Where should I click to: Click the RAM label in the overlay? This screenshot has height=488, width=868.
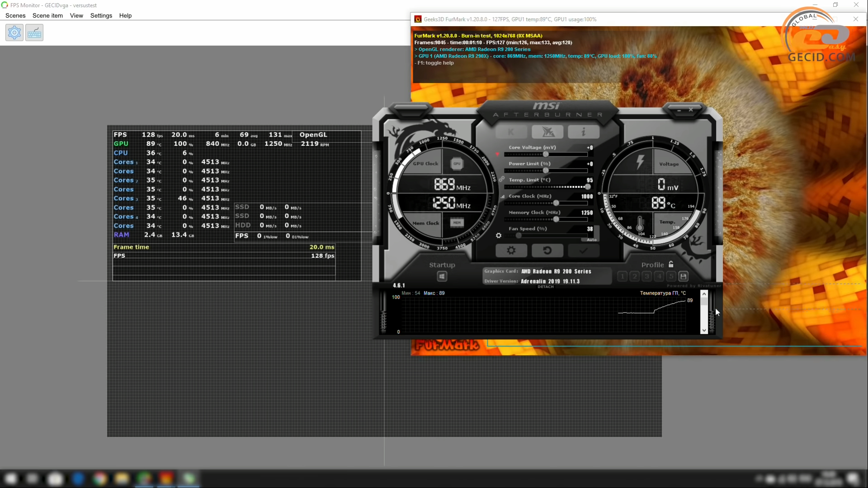[121, 235]
